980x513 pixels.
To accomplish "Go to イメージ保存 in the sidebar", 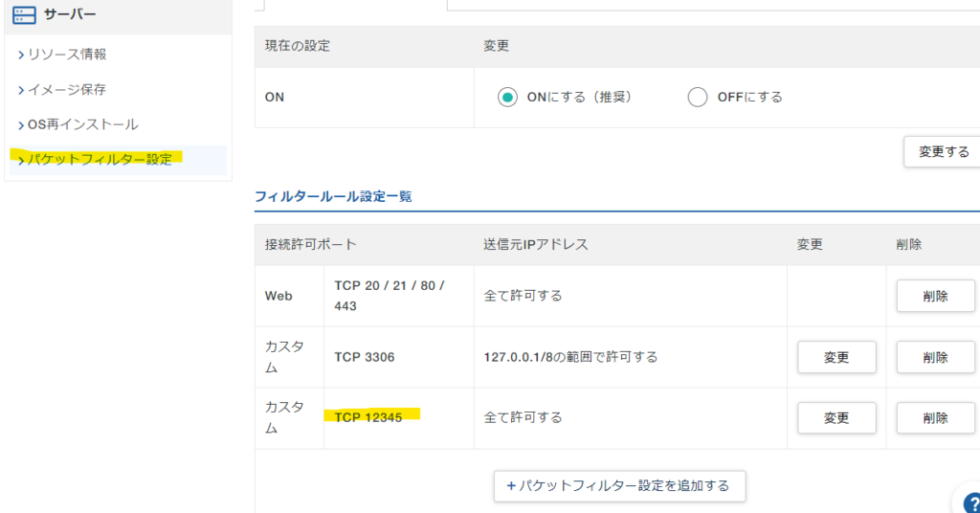I will point(67,89).
